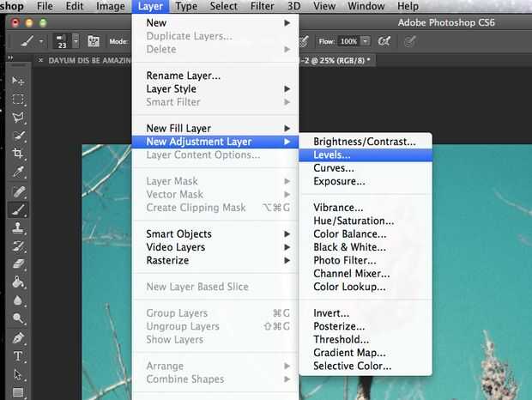
Task: Click Rename Layer... in Layer menu
Action: [x=184, y=76]
